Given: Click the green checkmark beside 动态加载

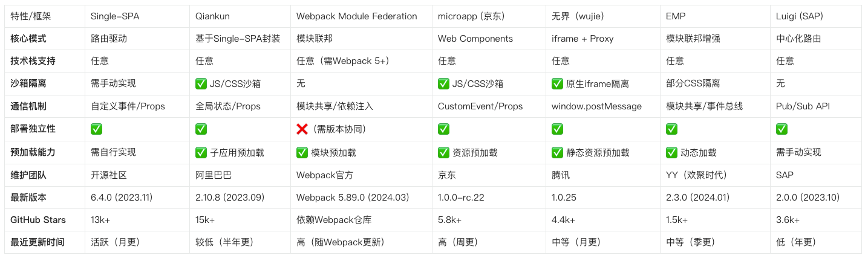Looking at the screenshot, I should (671, 152).
